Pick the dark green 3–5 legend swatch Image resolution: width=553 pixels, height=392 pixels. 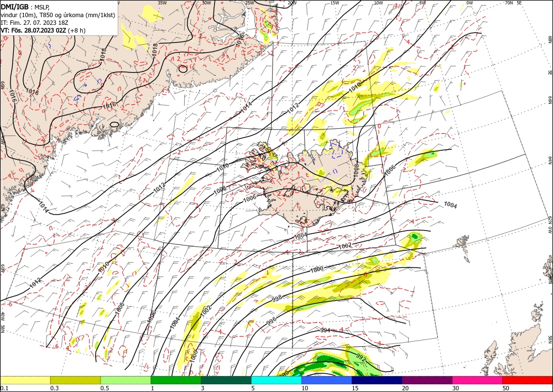(x=226, y=380)
